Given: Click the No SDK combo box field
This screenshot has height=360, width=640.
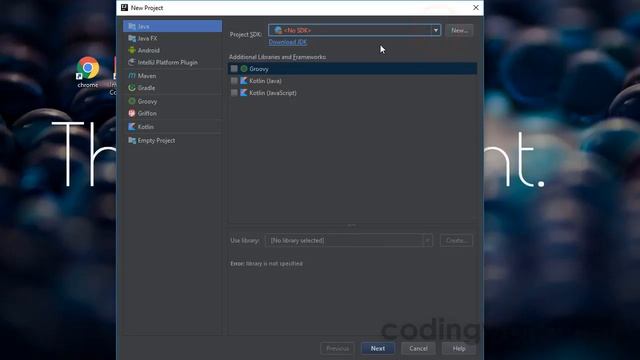Looking at the screenshot, I should point(354,30).
